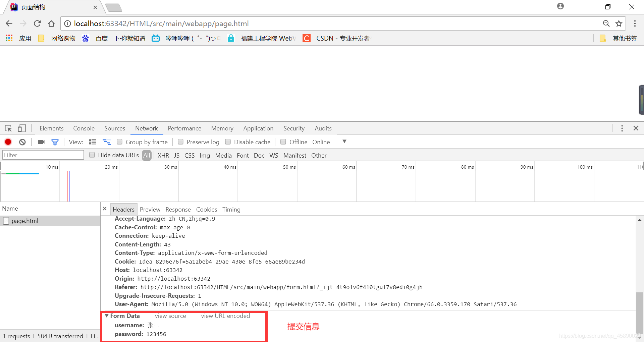This screenshot has height=342, width=644.
Task: Open the Response tab of request details
Action: point(178,210)
